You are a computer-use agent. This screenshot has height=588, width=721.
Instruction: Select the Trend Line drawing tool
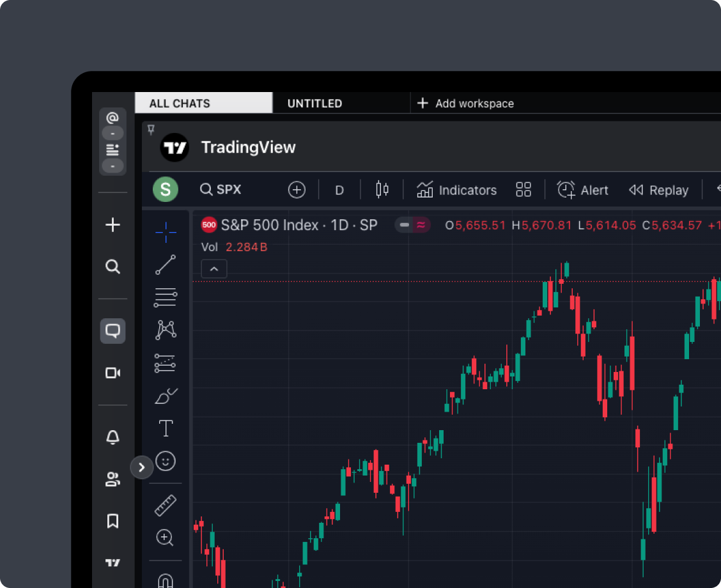[165, 265]
